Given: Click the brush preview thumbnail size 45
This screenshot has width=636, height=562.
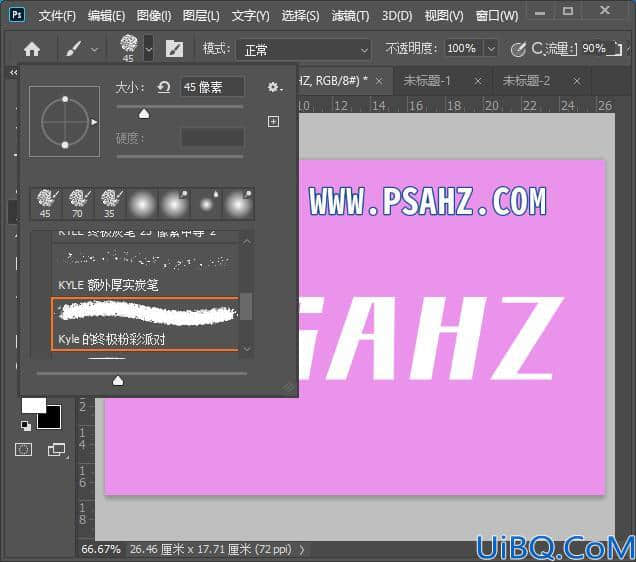Looking at the screenshot, I should 129,48.
